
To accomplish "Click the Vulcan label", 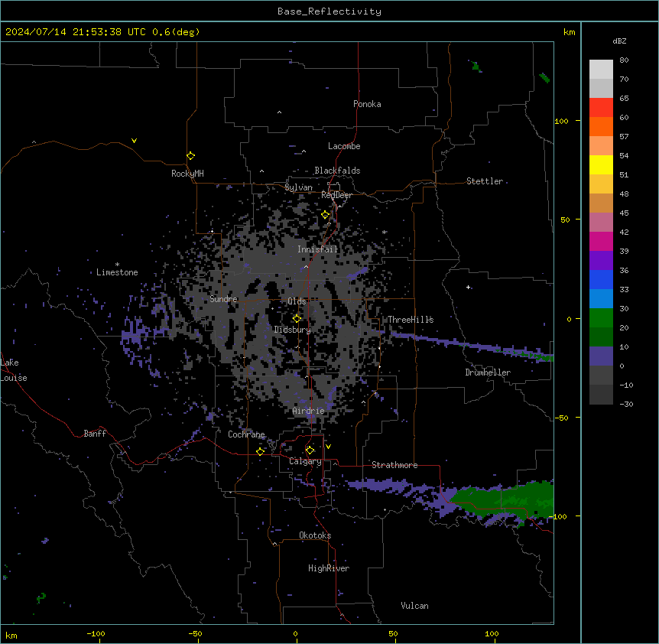I will tap(414, 606).
